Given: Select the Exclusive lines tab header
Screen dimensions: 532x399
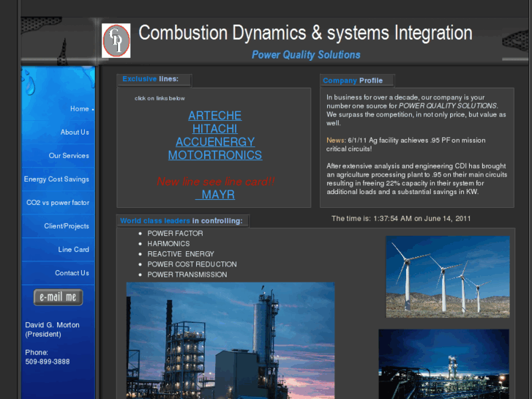Looking at the screenshot, I should pyautogui.click(x=151, y=79).
